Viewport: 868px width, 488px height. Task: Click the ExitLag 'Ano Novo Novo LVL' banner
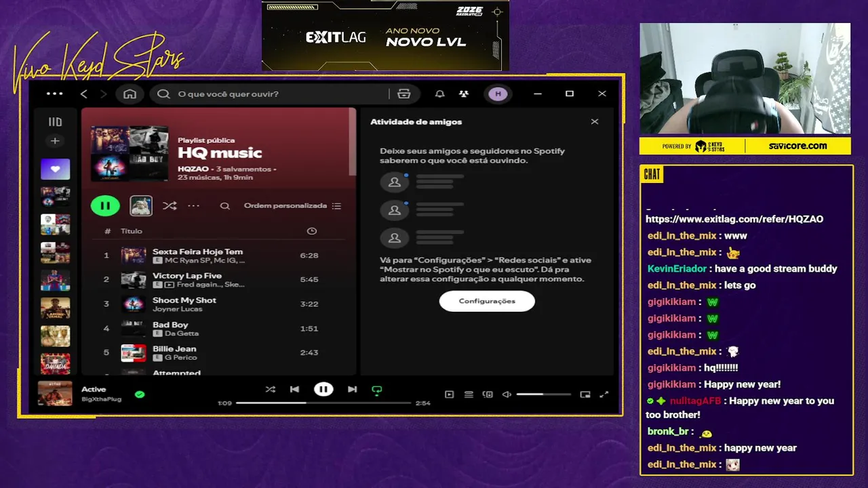pos(385,36)
